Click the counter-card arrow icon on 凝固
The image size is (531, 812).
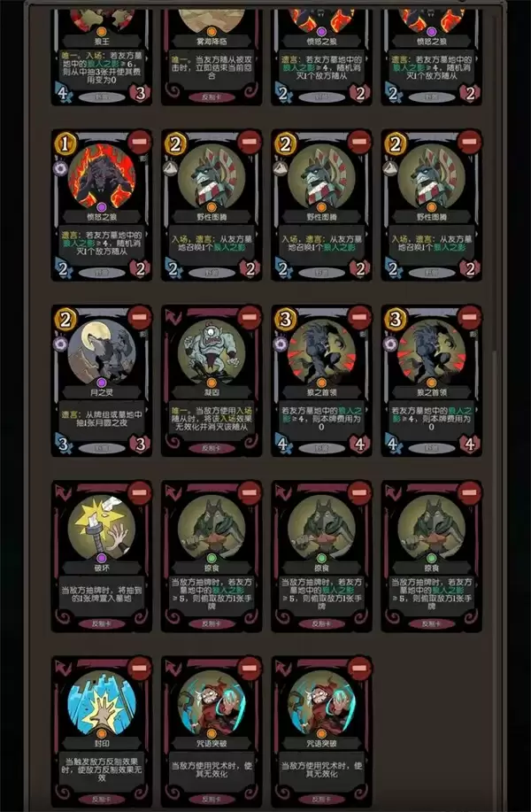coord(173,317)
